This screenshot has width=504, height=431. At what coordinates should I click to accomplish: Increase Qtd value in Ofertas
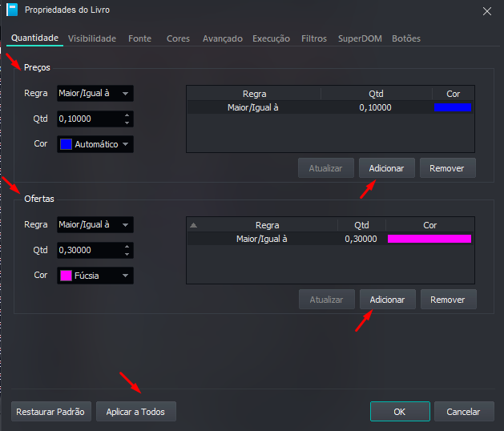click(127, 247)
